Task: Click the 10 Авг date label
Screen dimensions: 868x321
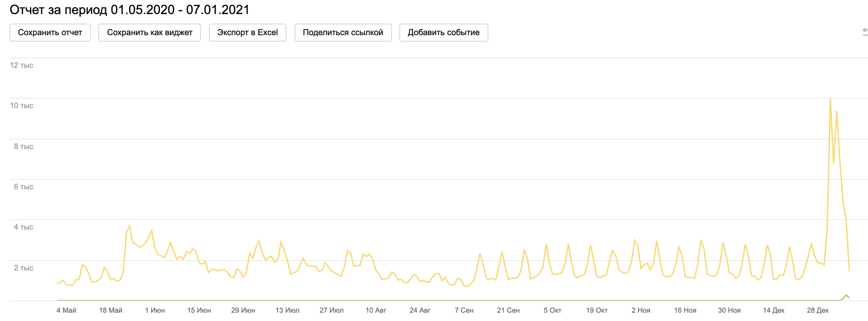Action: [x=376, y=310]
